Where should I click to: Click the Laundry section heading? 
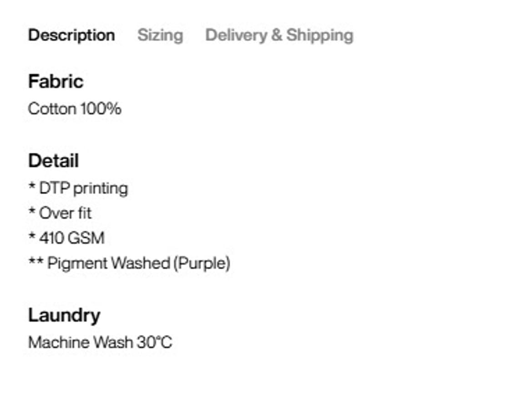click(64, 315)
